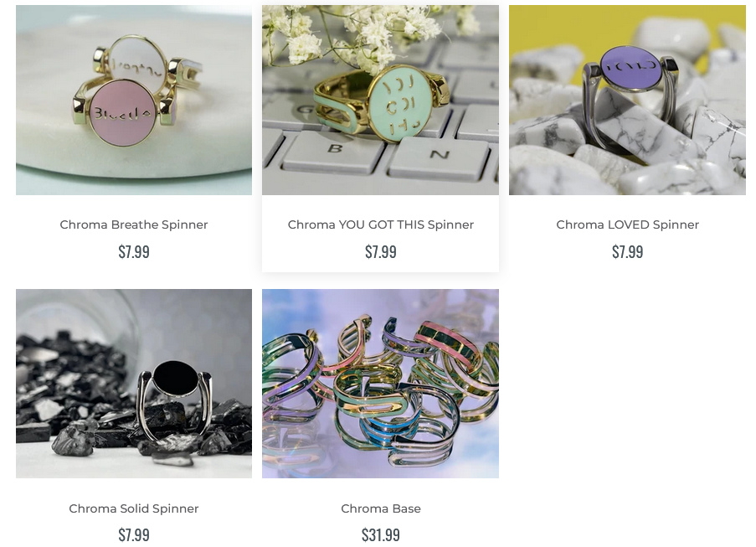Click the $7.99 price under Solid Spinner
This screenshot has height=547, width=756.
(134, 535)
